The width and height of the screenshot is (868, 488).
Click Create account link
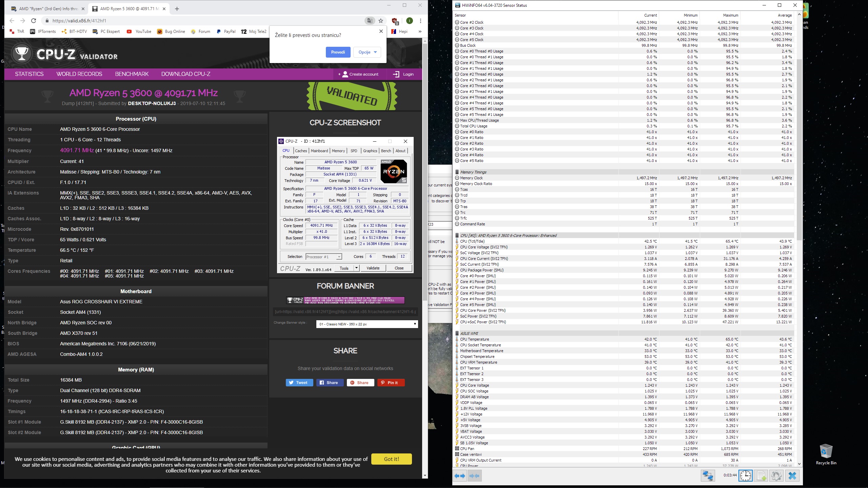pyautogui.click(x=358, y=74)
